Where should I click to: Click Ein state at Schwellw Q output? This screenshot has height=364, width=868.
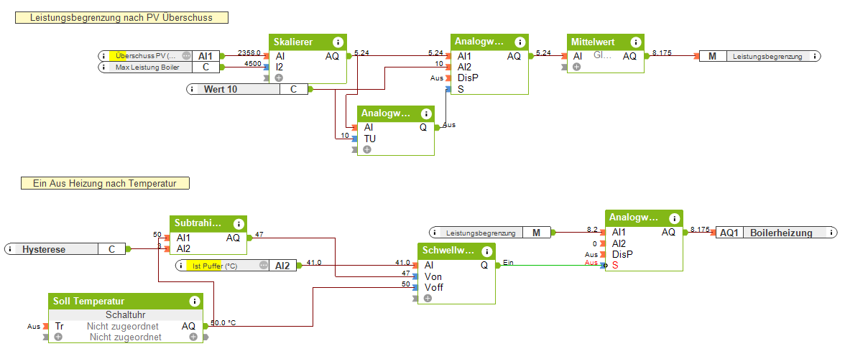[x=509, y=262]
